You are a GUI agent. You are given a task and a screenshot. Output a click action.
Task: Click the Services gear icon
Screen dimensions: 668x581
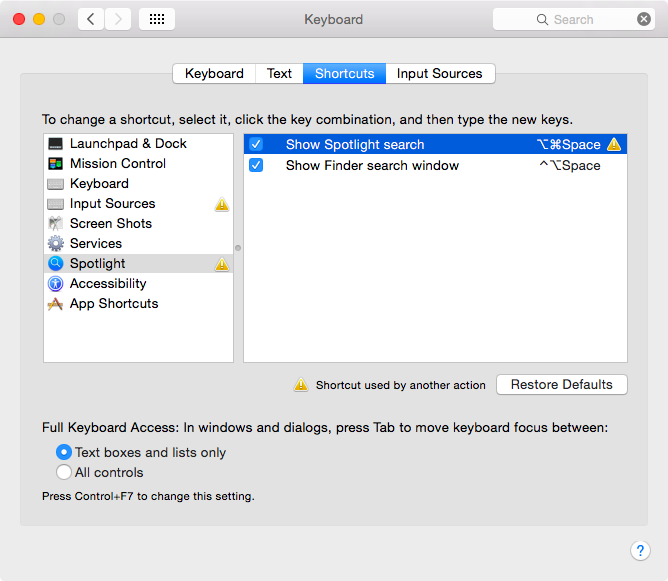pyautogui.click(x=55, y=244)
